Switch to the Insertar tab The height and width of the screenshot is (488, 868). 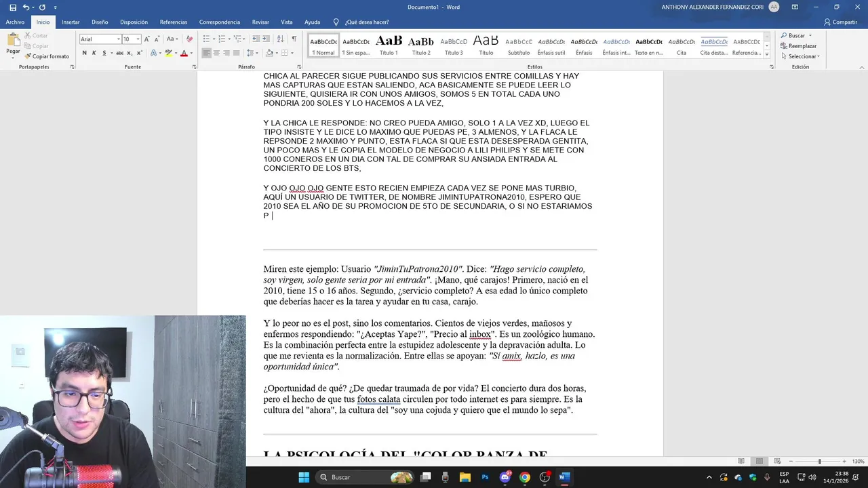pos(71,22)
